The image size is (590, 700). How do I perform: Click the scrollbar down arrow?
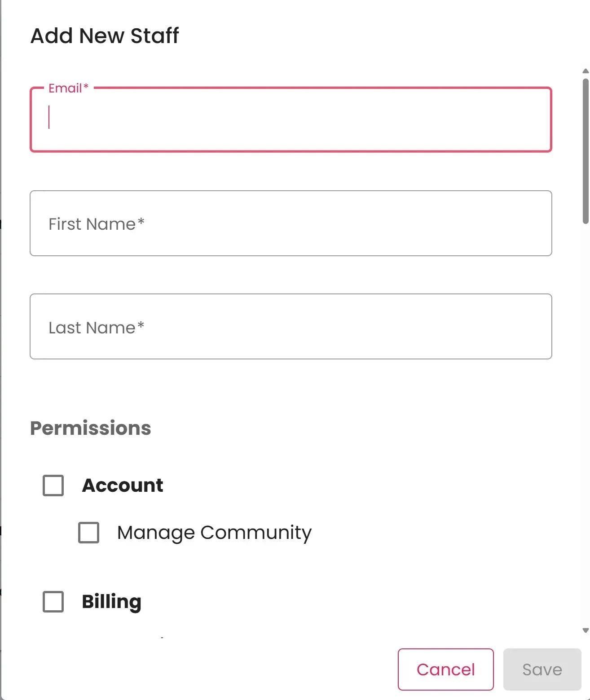[586, 630]
